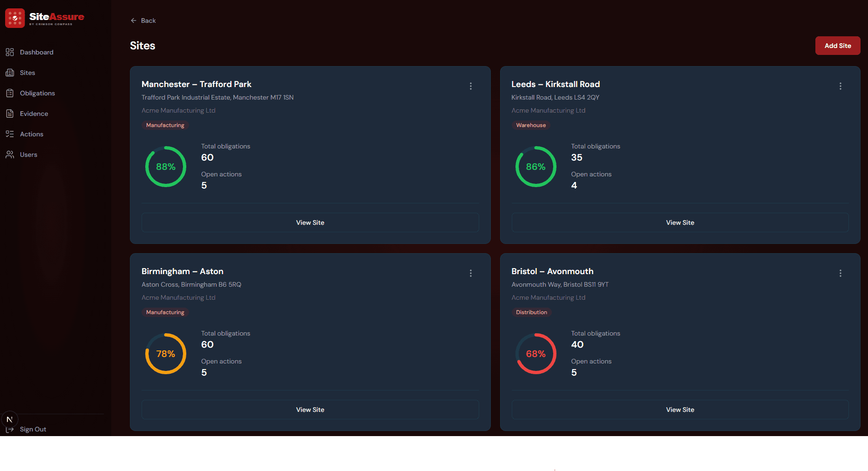Go to Dashboard in sidebar
The image size is (868, 471).
(37, 52)
